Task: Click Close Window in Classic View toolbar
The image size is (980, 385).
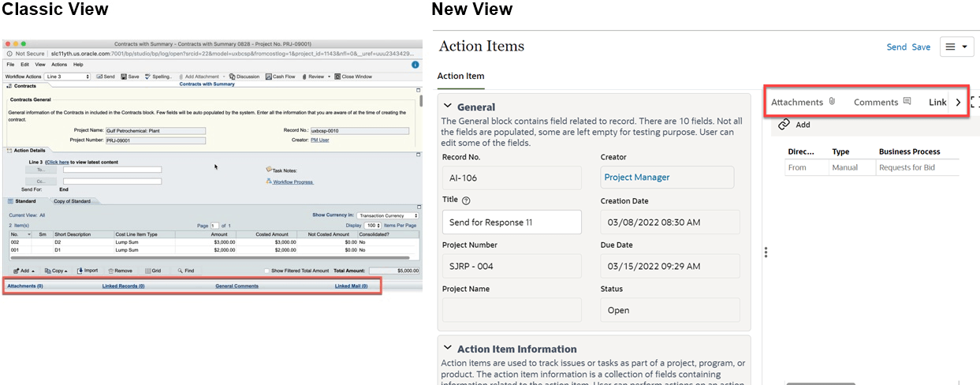Action: click(x=353, y=77)
